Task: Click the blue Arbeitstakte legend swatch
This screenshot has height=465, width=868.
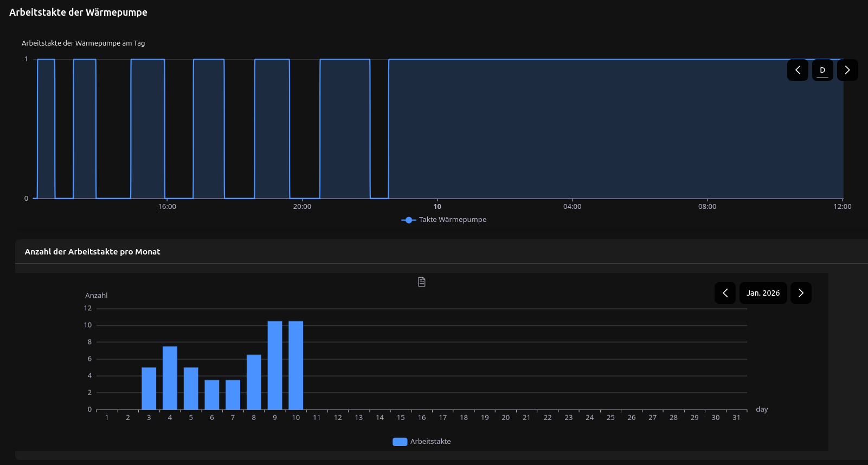Action: click(x=400, y=442)
